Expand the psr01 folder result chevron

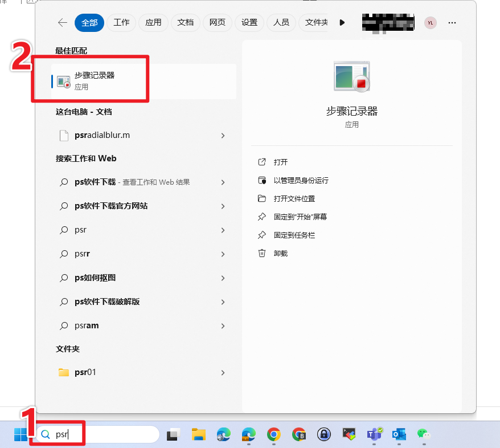pyautogui.click(x=223, y=373)
